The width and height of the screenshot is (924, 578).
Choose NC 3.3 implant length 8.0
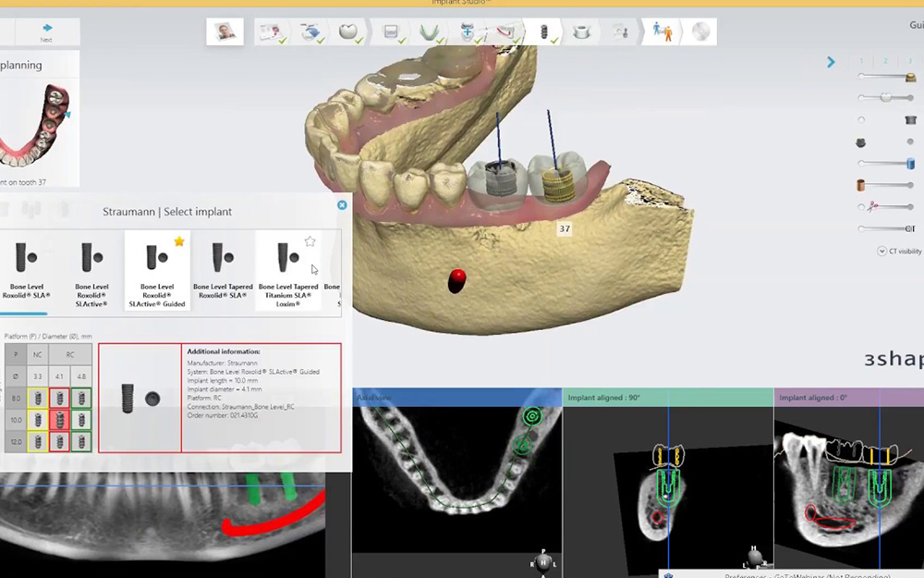pos(38,399)
